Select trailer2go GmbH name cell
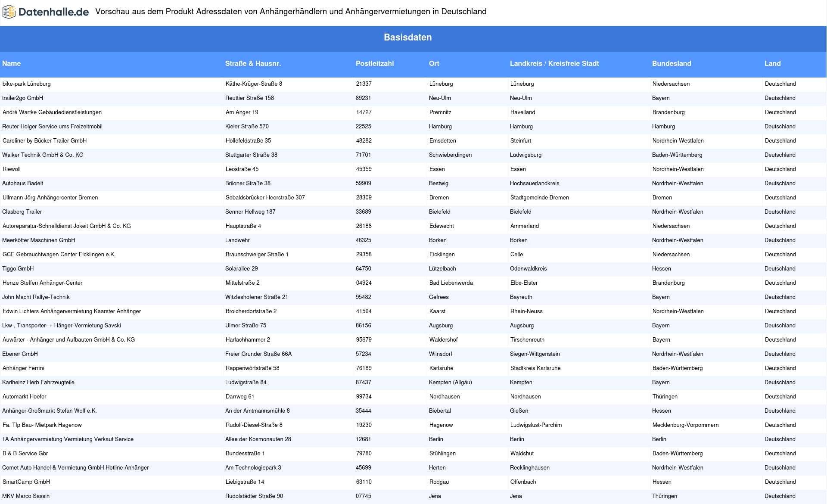 (x=22, y=98)
